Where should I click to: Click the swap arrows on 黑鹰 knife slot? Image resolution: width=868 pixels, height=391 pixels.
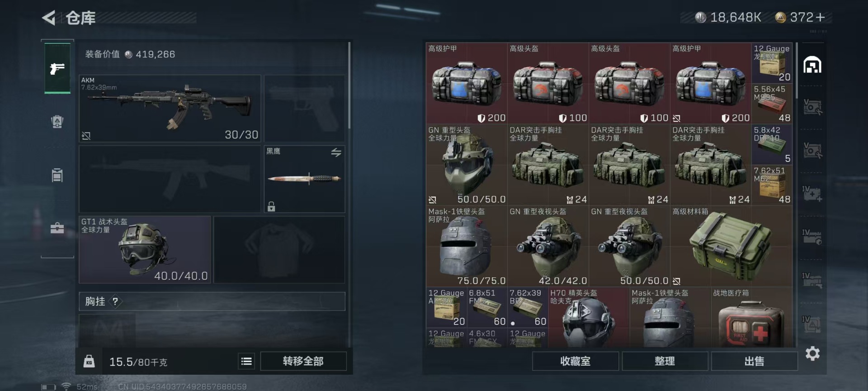(336, 153)
